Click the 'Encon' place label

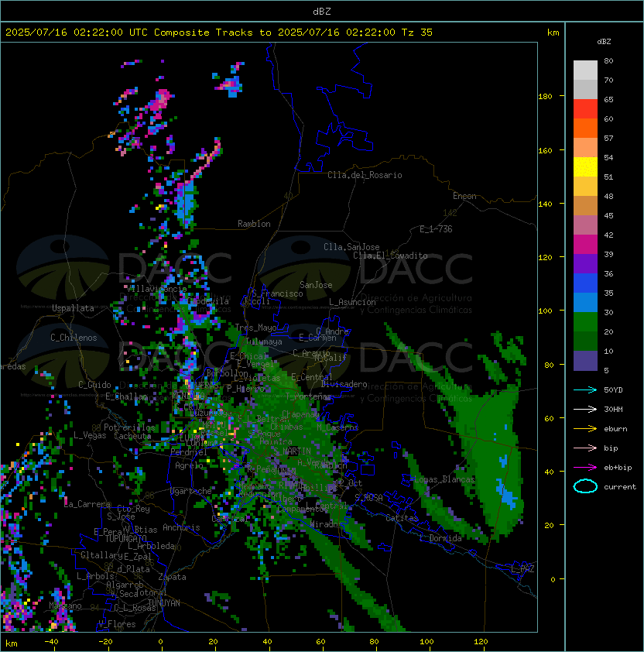pos(464,196)
